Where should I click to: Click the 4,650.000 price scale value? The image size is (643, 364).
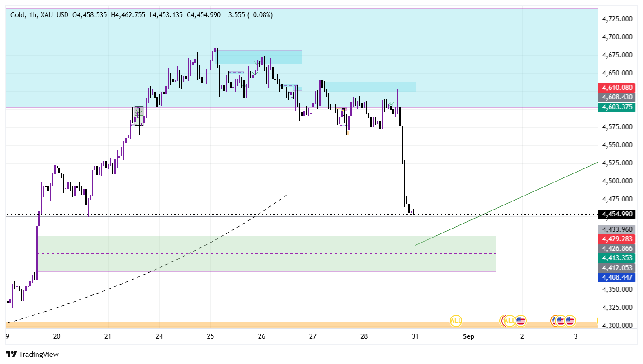617,73
